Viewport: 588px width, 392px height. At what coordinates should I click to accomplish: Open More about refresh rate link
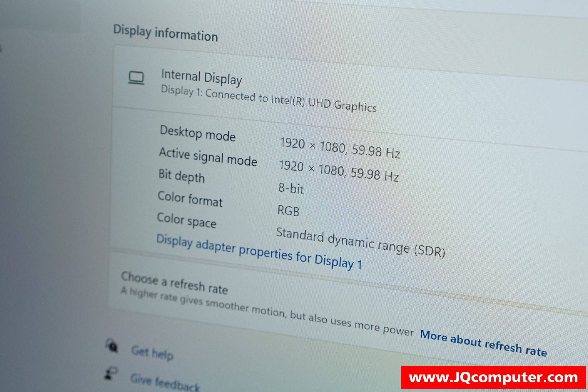click(x=483, y=343)
